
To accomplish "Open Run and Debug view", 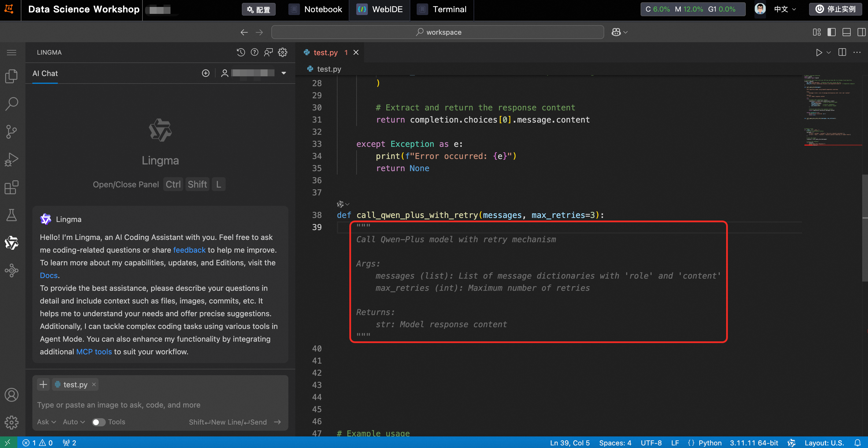I will (x=12, y=160).
